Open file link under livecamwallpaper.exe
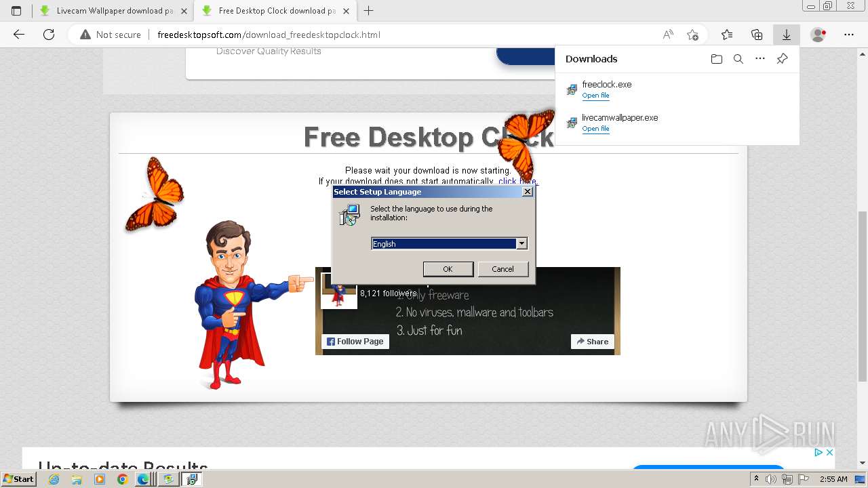The height and width of the screenshot is (488, 868). [x=595, y=129]
